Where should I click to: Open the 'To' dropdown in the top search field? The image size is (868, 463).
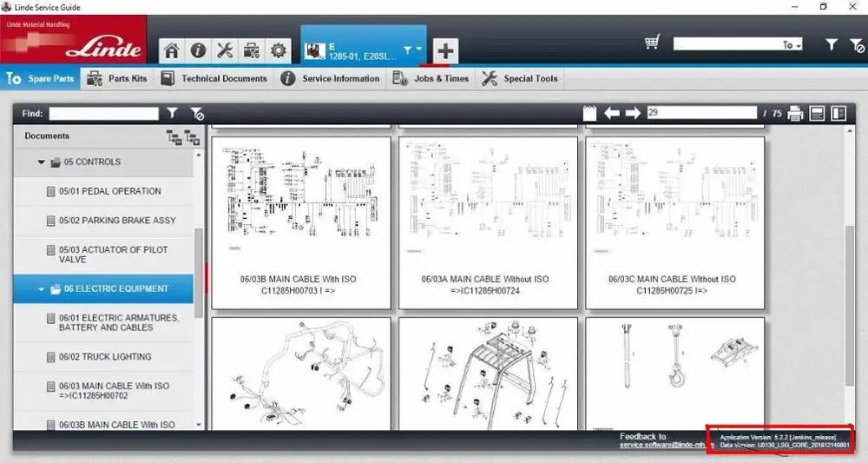[x=792, y=45]
